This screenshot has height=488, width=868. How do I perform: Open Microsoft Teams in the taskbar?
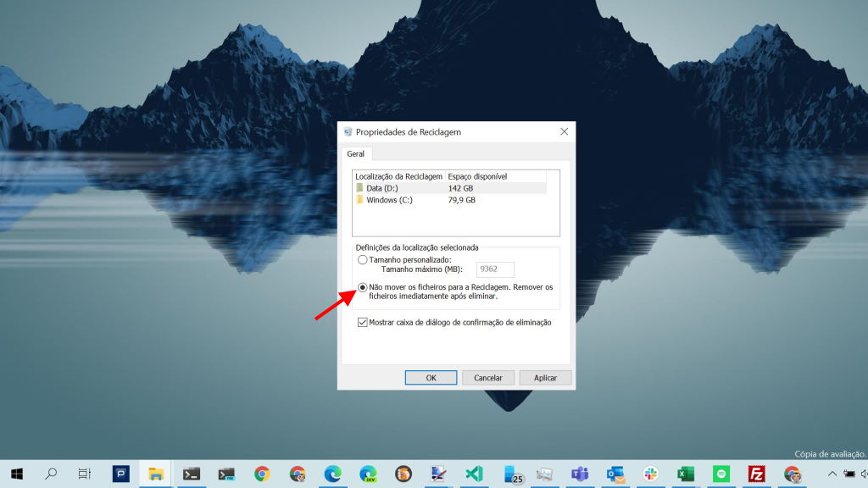coord(580,474)
